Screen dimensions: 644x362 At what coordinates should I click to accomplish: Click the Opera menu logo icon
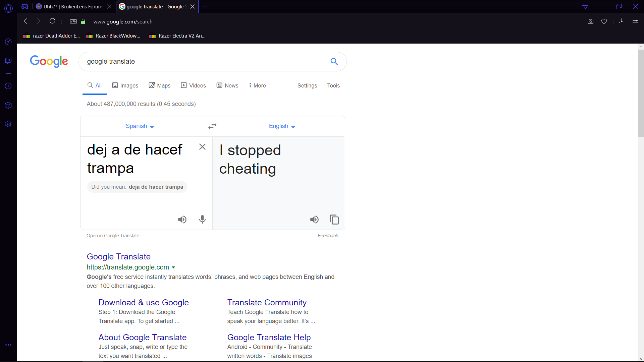click(8, 8)
